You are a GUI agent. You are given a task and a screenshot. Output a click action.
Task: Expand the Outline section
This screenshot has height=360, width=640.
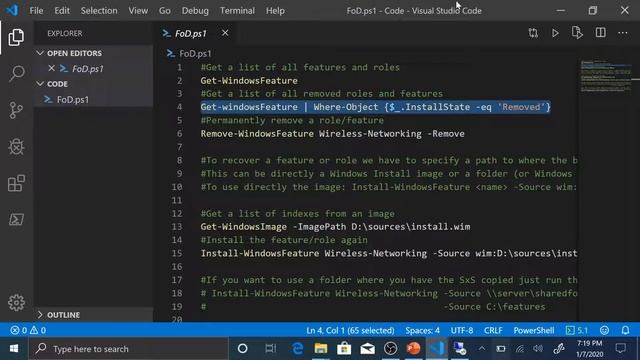tap(40, 315)
